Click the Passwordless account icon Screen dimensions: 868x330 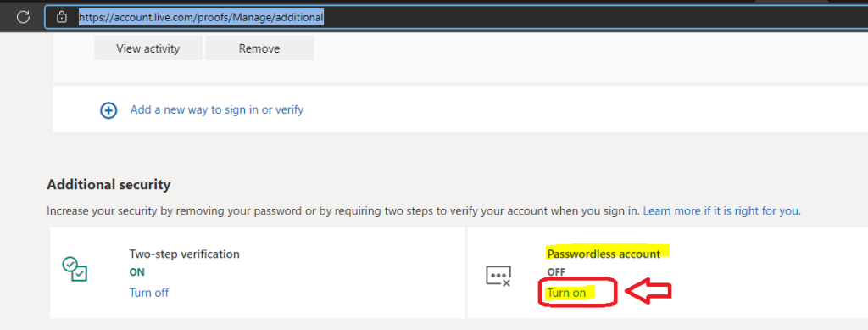pos(498,275)
